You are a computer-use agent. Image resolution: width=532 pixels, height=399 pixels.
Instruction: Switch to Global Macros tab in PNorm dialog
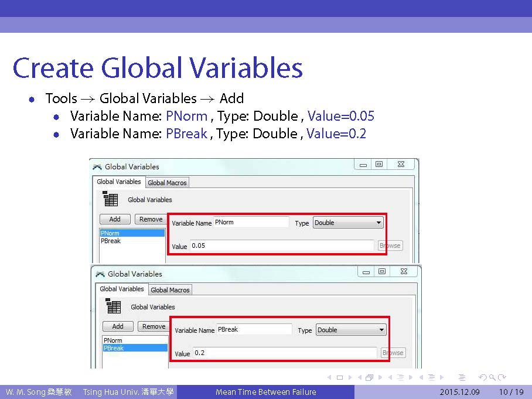[x=167, y=183]
